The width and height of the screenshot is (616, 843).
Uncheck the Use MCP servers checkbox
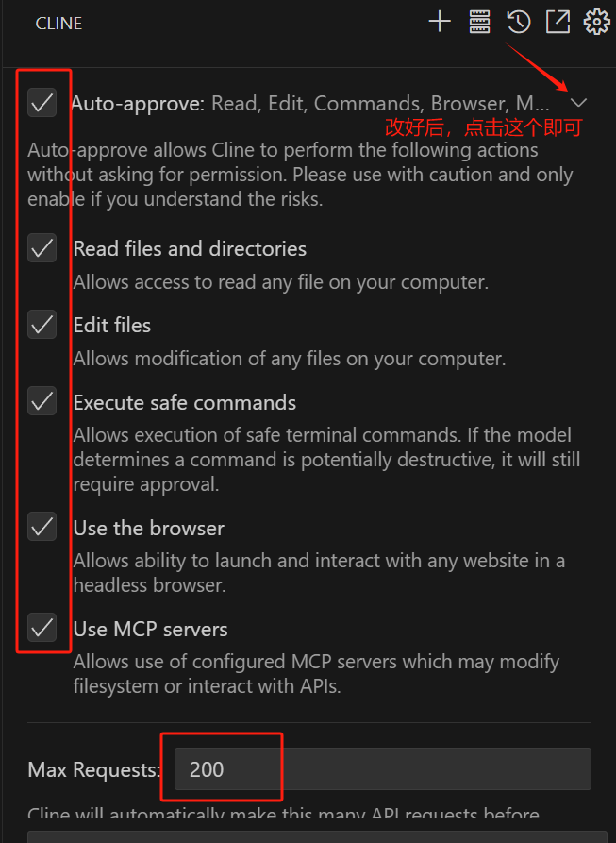(42, 627)
